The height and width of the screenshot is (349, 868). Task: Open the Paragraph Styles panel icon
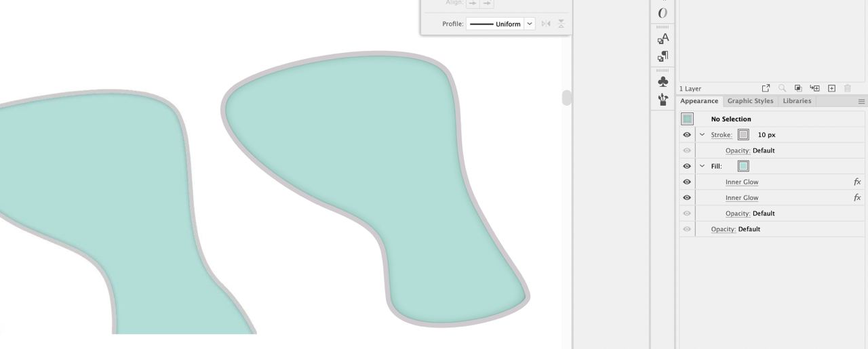(x=663, y=56)
